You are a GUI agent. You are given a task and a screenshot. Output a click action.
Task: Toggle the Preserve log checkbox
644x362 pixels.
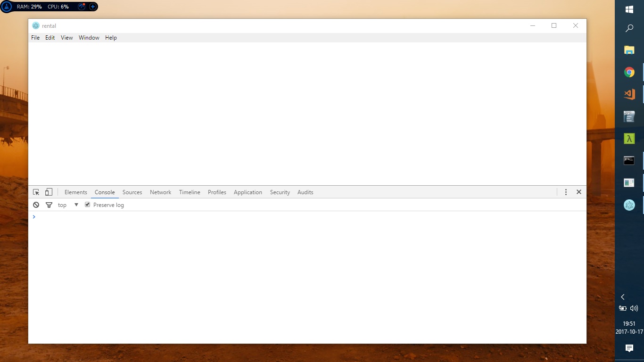(x=87, y=205)
